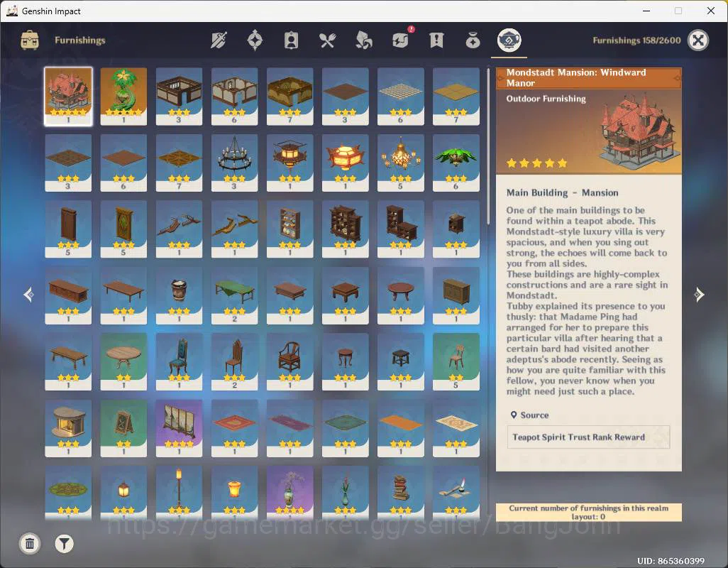Screen dimensions: 728x568
Task: Open the Weapons inventory tab
Action: 219,40
